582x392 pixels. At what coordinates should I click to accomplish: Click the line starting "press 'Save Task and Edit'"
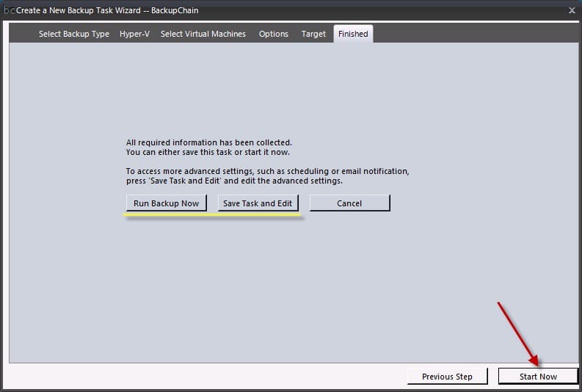[x=234, y=181]
